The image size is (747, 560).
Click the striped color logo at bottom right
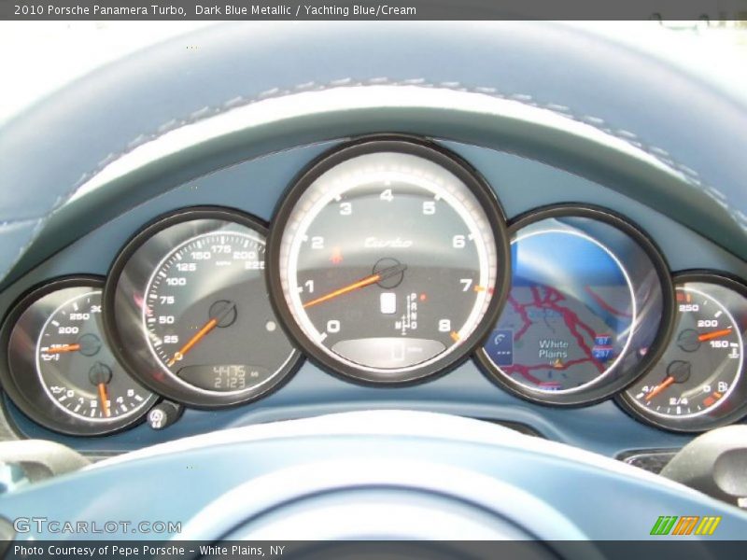pyautogui.click(x=684, y=525)
